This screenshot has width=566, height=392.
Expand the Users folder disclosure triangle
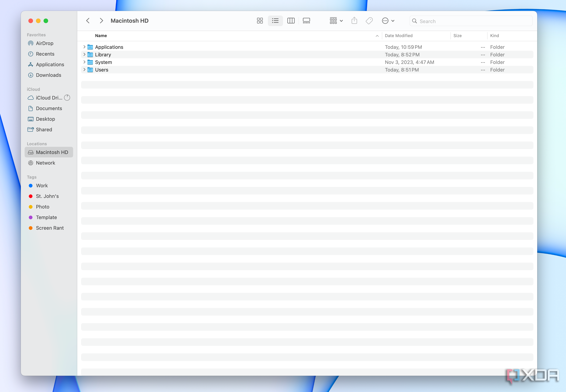[x=84, y=70]
